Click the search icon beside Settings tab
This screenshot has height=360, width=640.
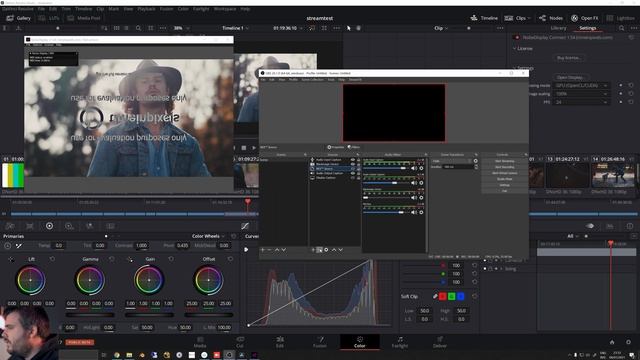tap(621, 28)
